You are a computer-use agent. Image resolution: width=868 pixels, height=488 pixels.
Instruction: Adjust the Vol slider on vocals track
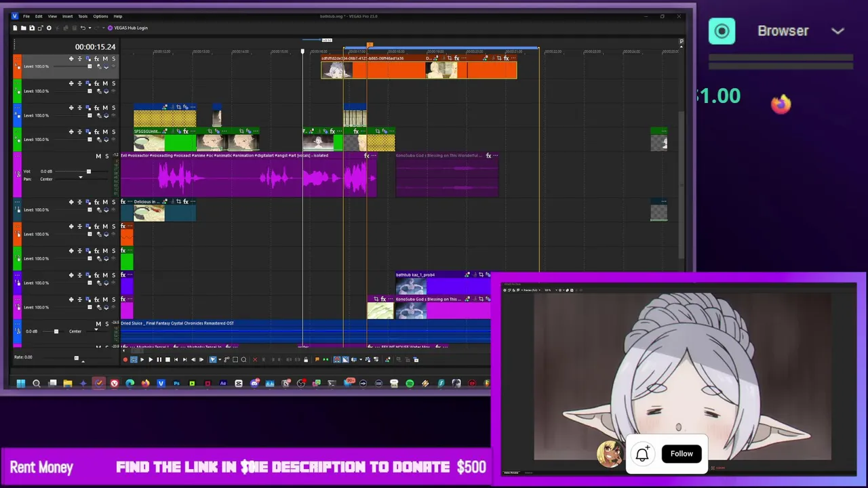pos(88,171)
